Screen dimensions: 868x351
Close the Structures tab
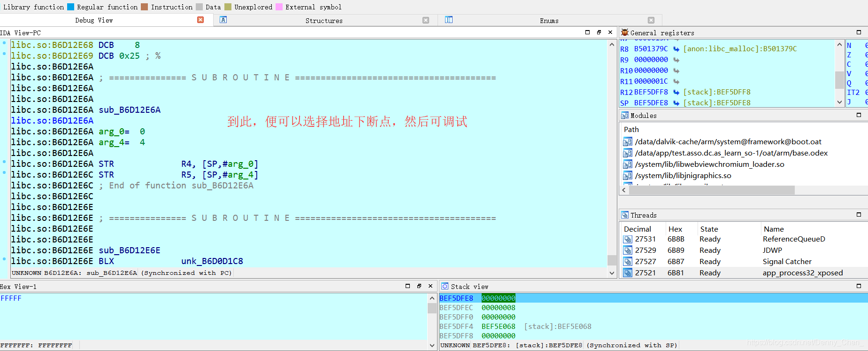pos(426,20)
